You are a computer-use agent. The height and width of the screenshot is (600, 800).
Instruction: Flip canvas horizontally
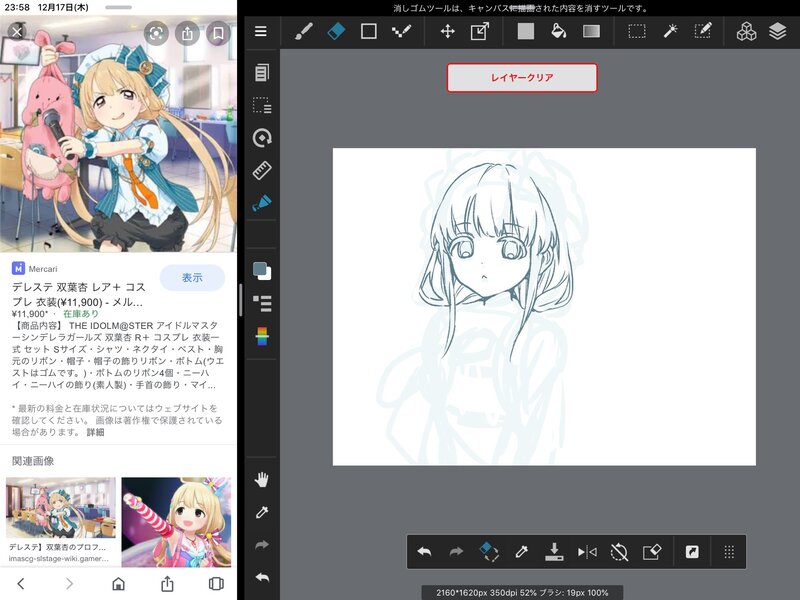point(587,552)
